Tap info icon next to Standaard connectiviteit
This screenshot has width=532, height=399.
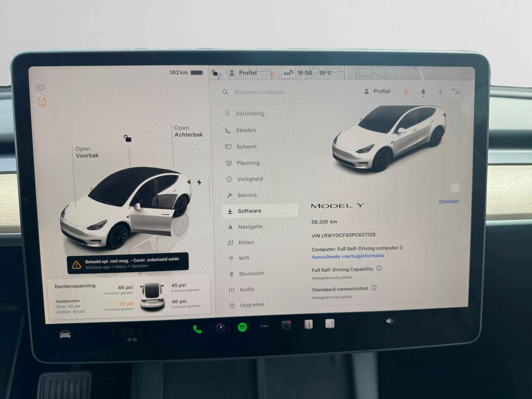[374, 288]
